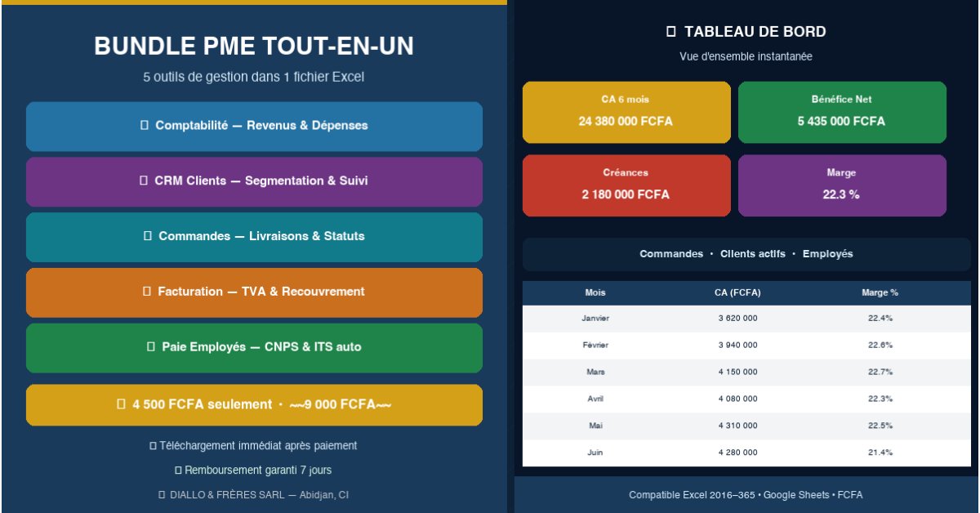Viewport: 980px width, 513px height.
Task: Open the CRM Clients — Segmentation & Suivi bar
Action: click(x=254, y=181)
